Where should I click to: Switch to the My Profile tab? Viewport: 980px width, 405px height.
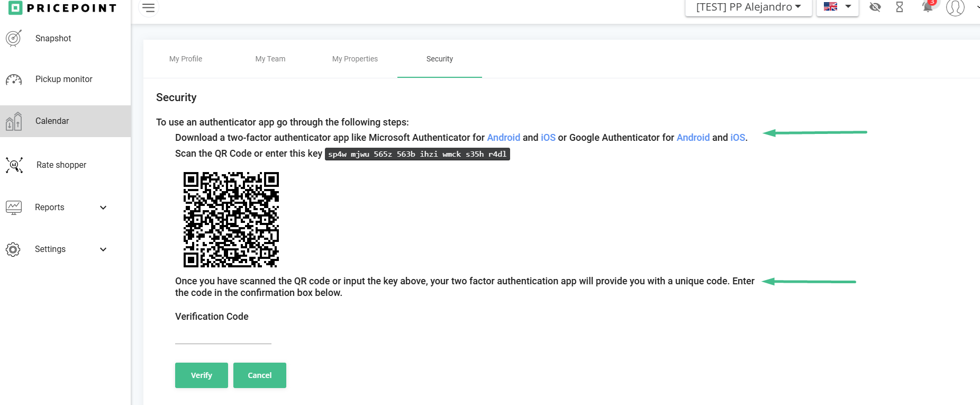pyautogui.click(x=186, y=59)
